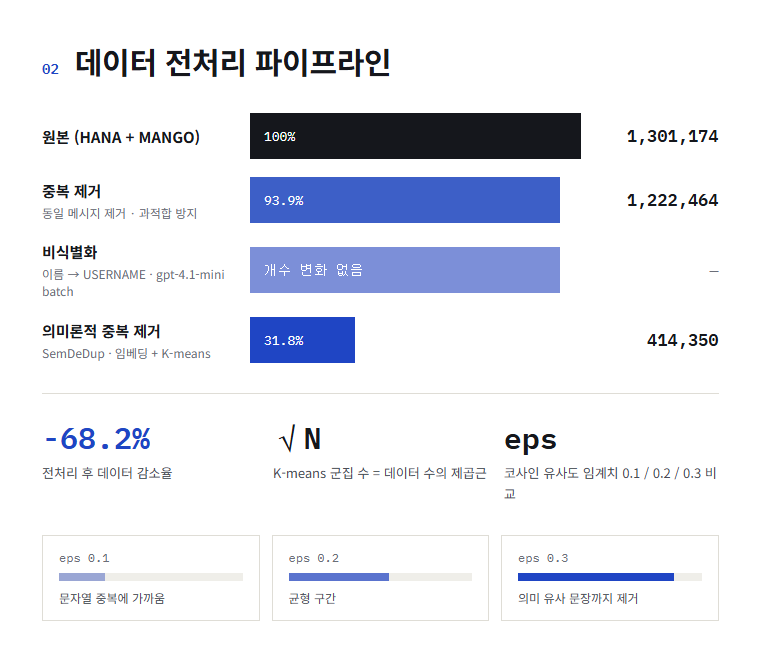
Task: Select the '원본 (HANA + MANGO)' row label
Action: (x=121, y=137)
